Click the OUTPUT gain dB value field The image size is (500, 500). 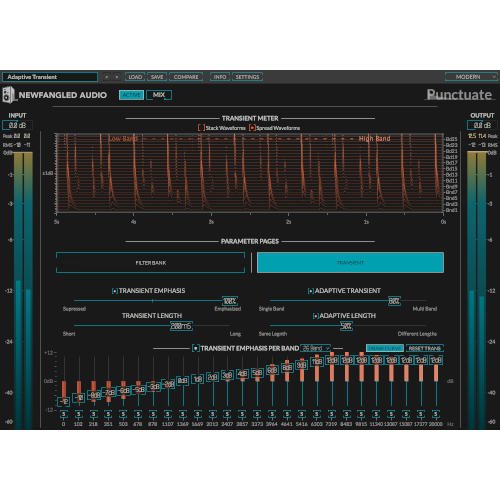click(x=482, y=125)
